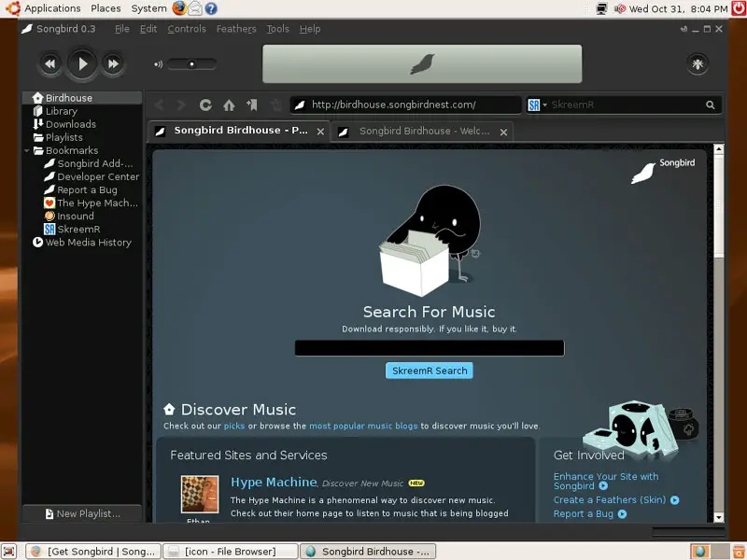Click the vertical scrollbar thumb

[719, 206]
